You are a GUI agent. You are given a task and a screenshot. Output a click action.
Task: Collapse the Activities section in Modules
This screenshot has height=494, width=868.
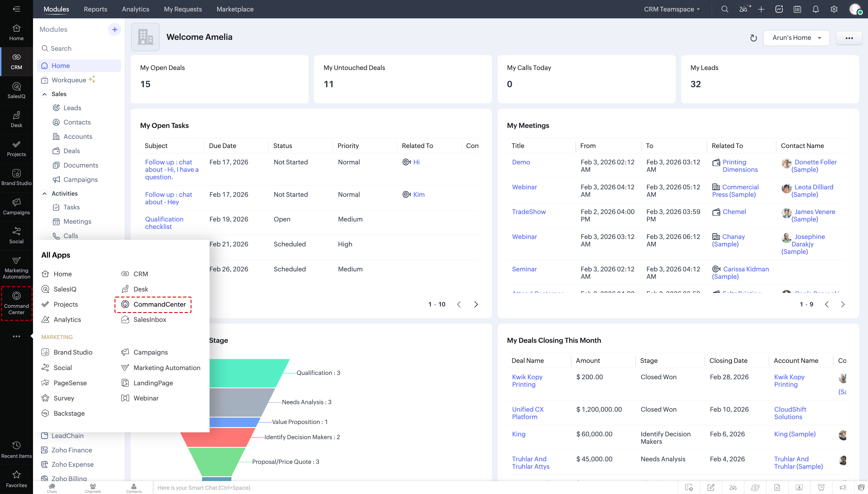coord(44,193)
